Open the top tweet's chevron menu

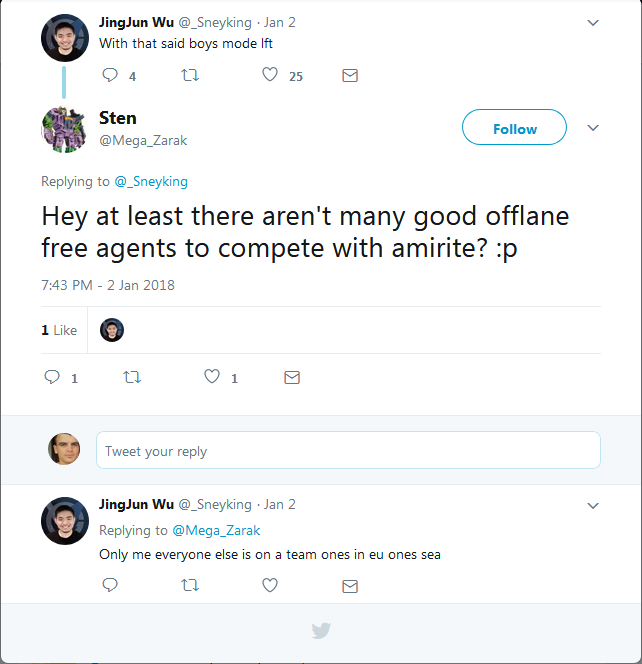[593, 22]
